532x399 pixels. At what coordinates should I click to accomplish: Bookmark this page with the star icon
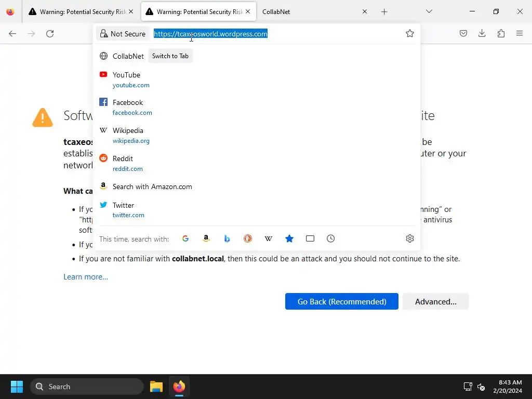(x=409, y=33)
